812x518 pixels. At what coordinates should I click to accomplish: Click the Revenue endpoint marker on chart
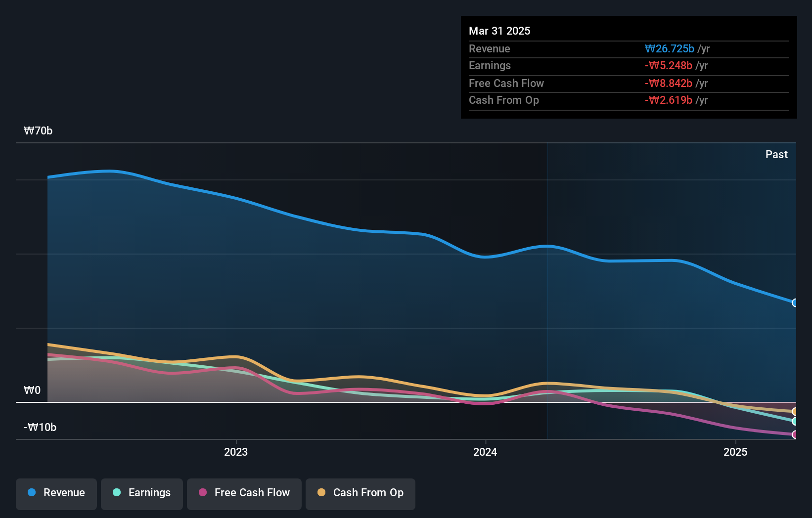[x=795, y=302]
